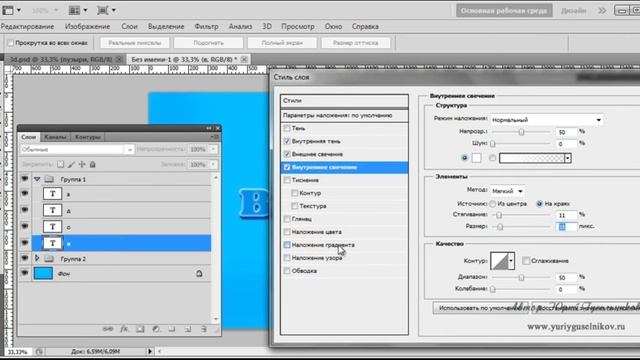
Task: Enable the Обводка checkbox
Action: [x=287, y=271]
